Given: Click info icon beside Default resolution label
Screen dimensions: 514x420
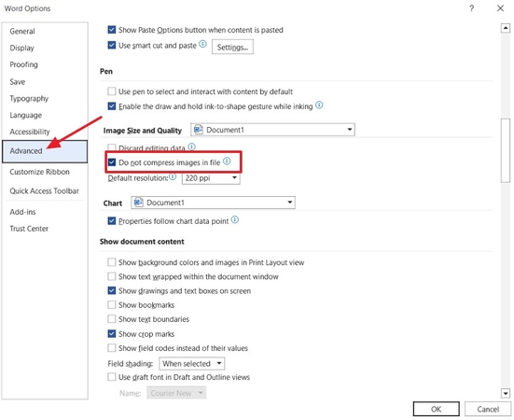Looking at the screenshot, I should [x=173, y=176].
